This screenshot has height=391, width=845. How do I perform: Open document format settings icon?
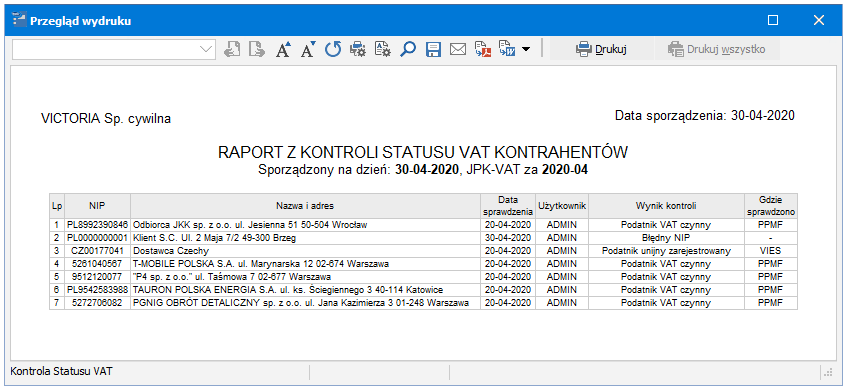point(383,50)
